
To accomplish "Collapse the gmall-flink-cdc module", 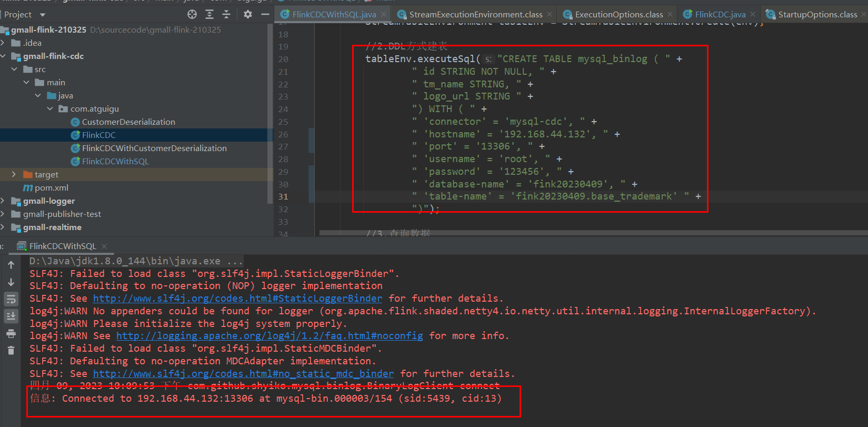I will point(3,56).
